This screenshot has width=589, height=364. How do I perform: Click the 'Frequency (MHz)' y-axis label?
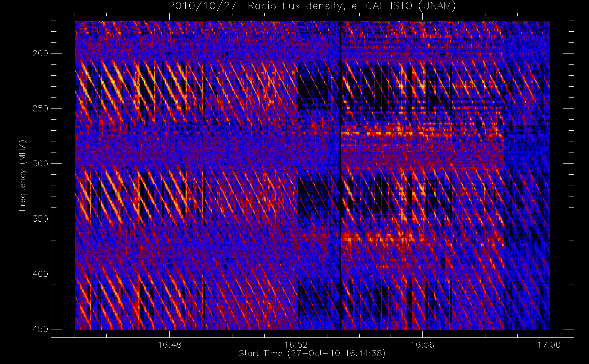point(23,176)
